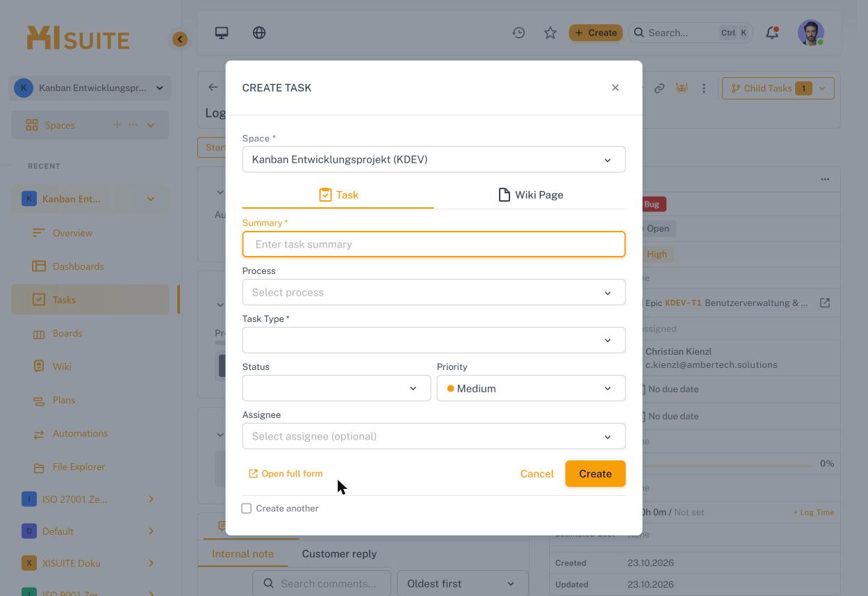The image size is (868, 596).
Task: Expand the Spaces section chevron
Action: (x=151, y=125)
